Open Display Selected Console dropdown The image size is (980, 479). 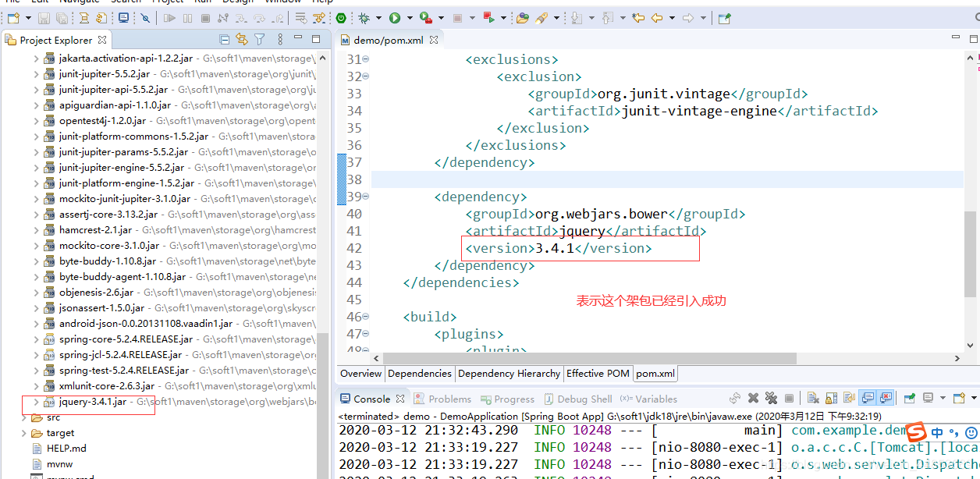pos(943,398)
